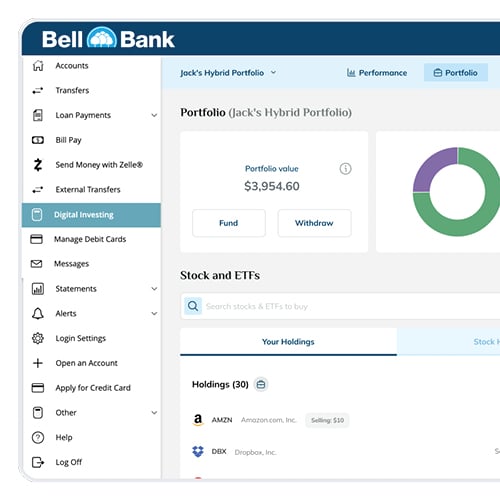Switch to the Portfolio tab
The width and height of the screenshot is (500, 500).
[x=456, y=73]
